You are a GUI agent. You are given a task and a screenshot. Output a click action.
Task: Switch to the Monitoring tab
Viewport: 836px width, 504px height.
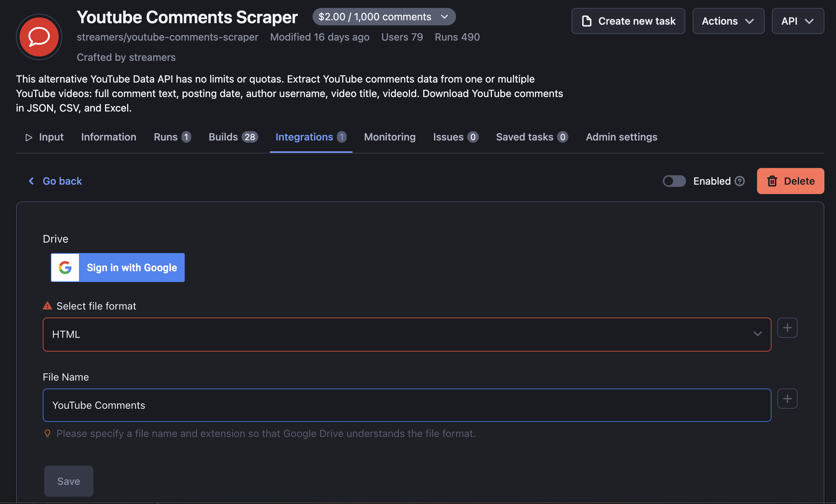tap(390, 137)
